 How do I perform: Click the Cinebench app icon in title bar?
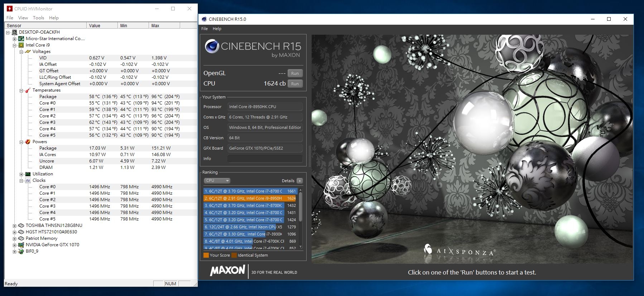pyautogui.click(x=204, y=19)
